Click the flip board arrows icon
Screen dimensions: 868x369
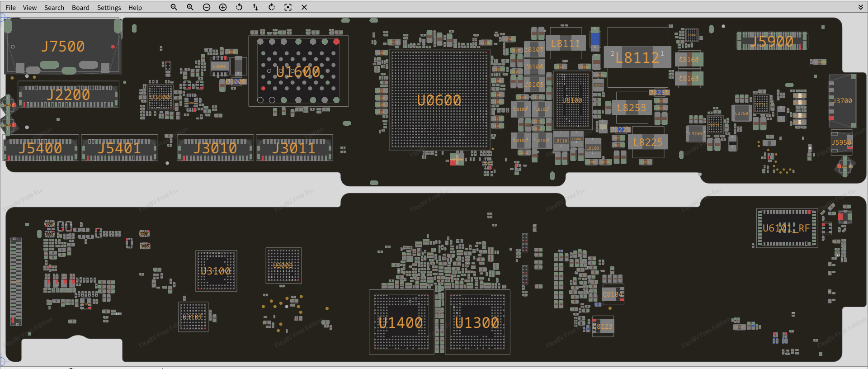(255, 7)
